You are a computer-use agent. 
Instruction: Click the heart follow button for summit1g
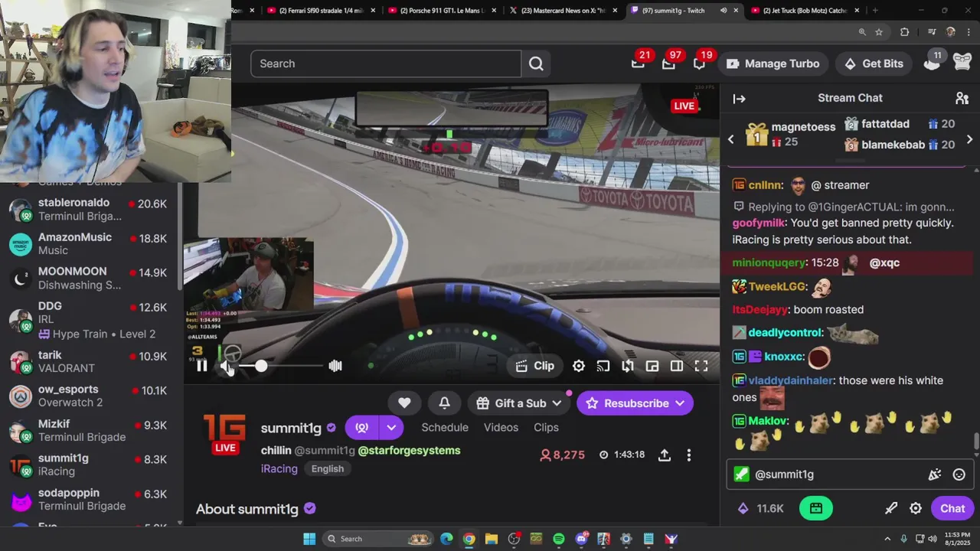(x=404, y=403)
